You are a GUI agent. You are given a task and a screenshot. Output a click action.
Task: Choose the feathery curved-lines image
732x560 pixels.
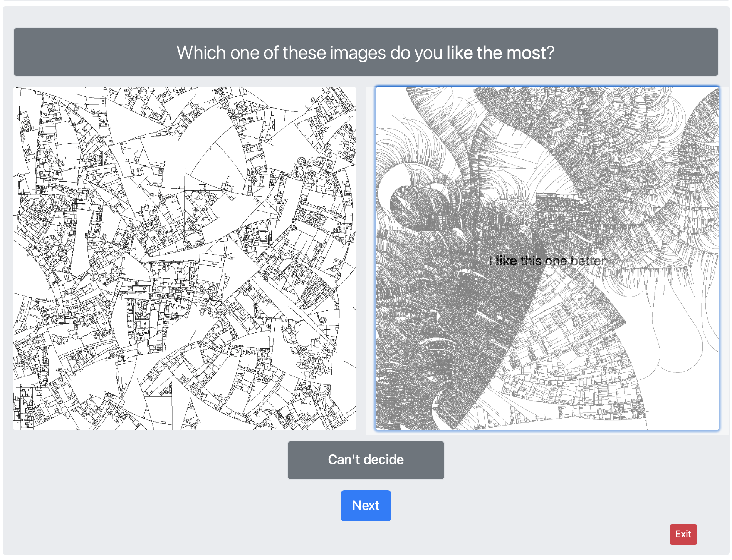tap(547, 258)
